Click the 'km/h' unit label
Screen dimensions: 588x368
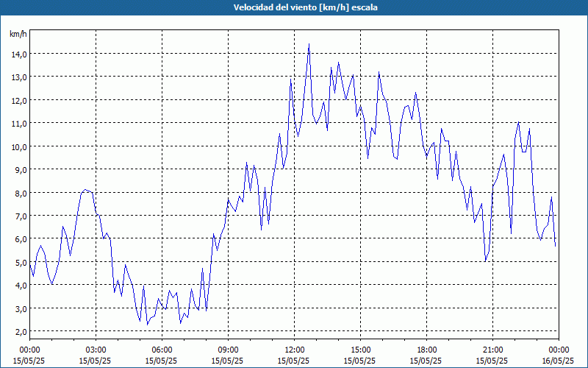coord(18,34)
